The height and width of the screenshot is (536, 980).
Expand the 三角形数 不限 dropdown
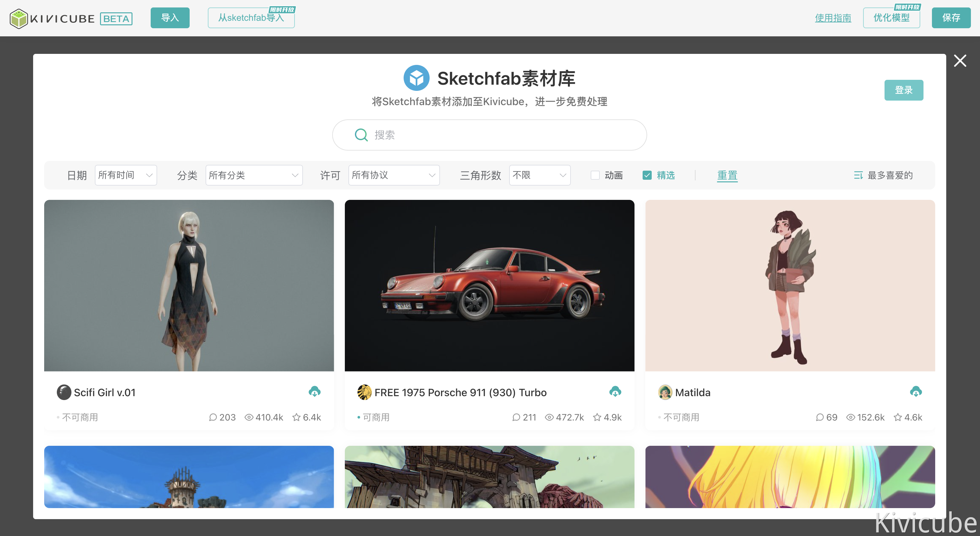pyautogui.click(x=539, y=175)
